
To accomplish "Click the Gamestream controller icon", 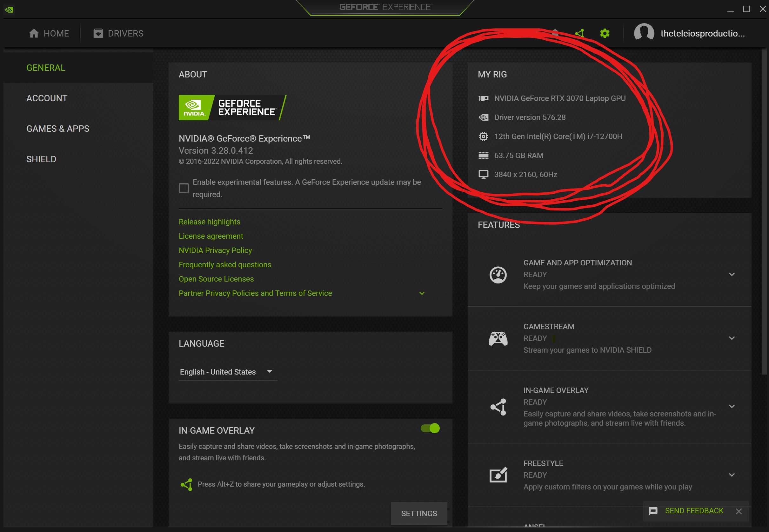I will pos(498,339).
